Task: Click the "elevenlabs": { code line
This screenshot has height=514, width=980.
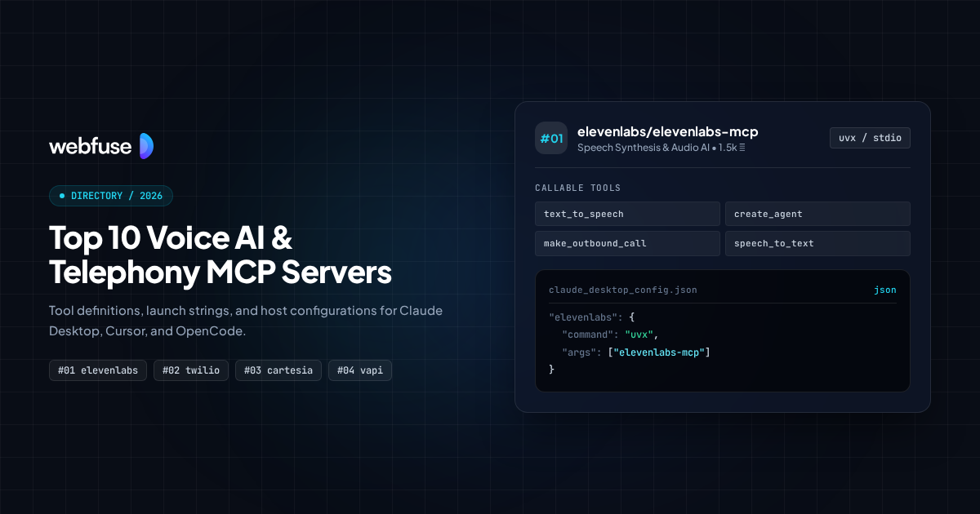Action: tap(592, 317)
